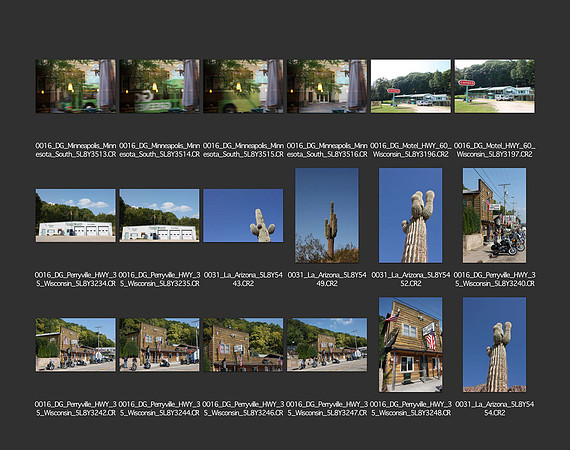Click Perryville file name ending 5L8Y3240.CR
The height and width of the screenshot is (450, 570).
(494, 279)
